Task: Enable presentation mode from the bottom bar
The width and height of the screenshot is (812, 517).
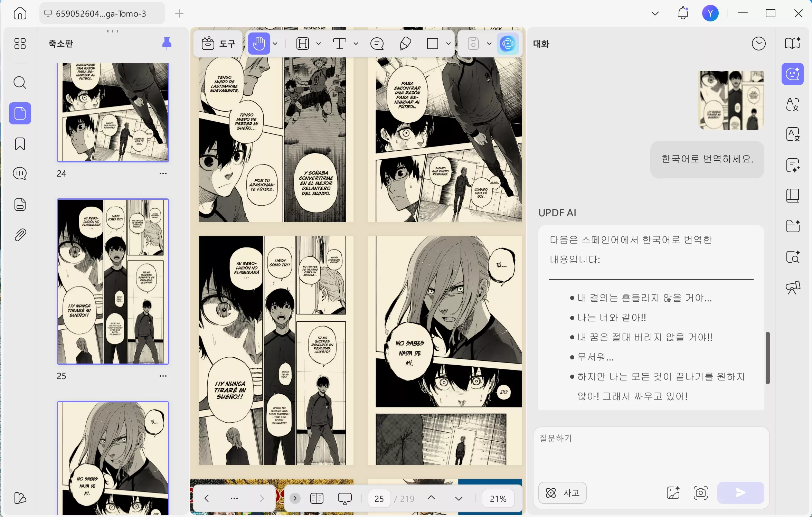Action: pyautogui.click(x=344, y=498)
